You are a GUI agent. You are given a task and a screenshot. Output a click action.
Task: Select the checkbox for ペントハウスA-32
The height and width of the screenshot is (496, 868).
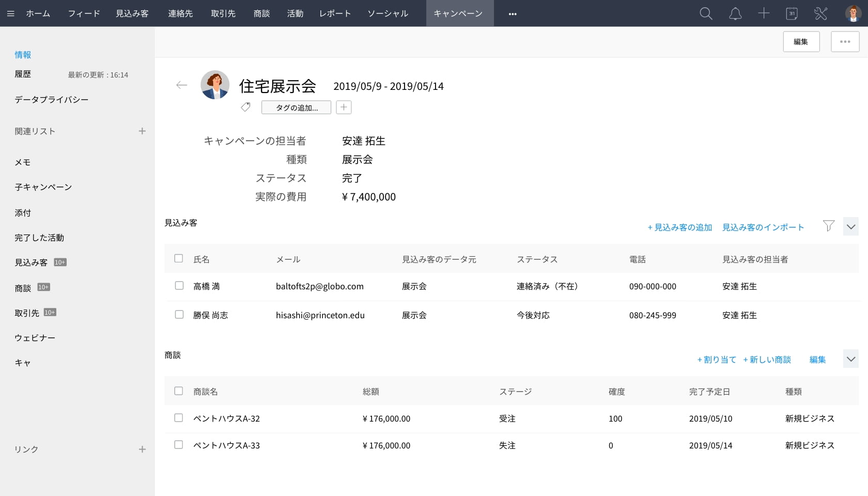click(179, 418)
